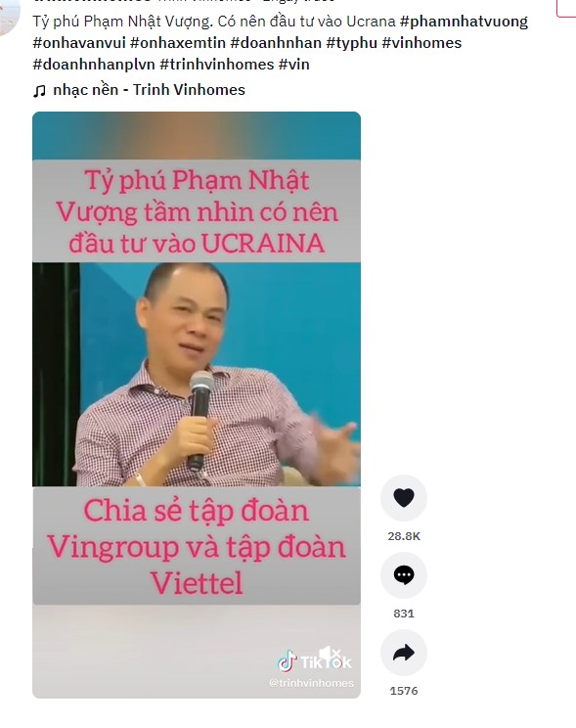The width and height of the screenshot is (576, 728).
Task: Share the video using the arrow icon
Action: click(403, 653)
